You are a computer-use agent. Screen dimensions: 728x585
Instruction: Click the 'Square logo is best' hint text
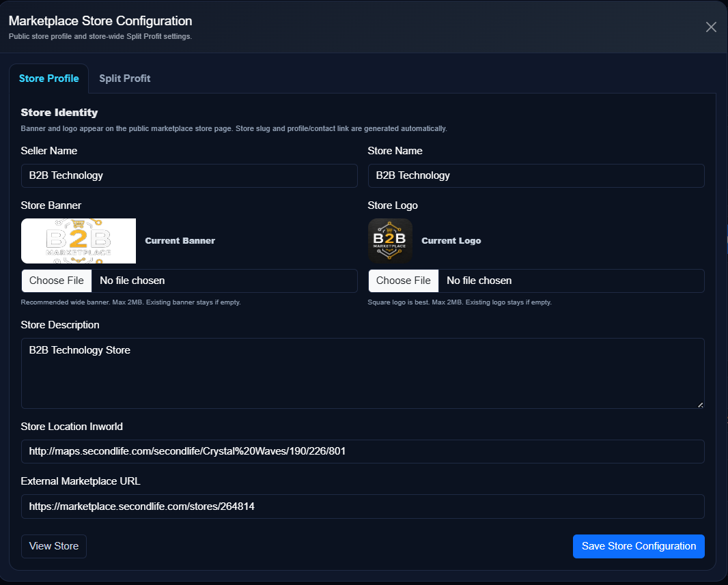[x=460, y=302]
